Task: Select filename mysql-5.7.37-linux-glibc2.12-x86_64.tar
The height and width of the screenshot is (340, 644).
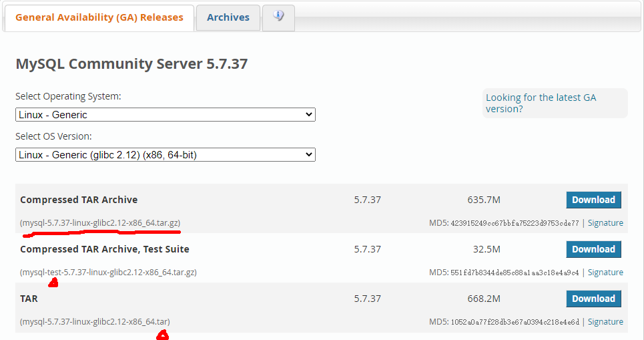Action: coord(95,321)
